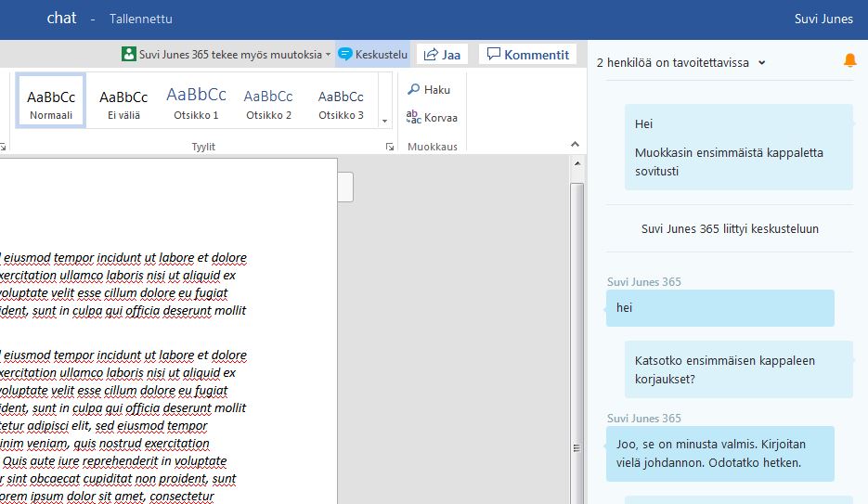Expand the '2 henkilöä on tavoitettavissa' list

(762, 63)
